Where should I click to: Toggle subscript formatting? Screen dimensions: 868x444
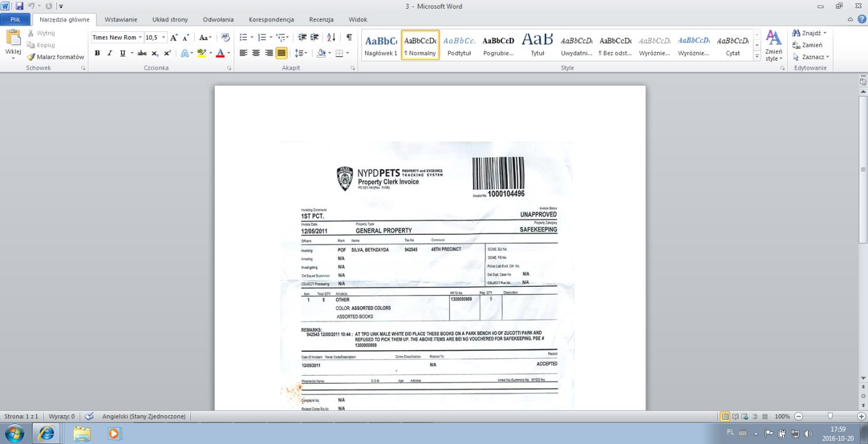(155, 53)
